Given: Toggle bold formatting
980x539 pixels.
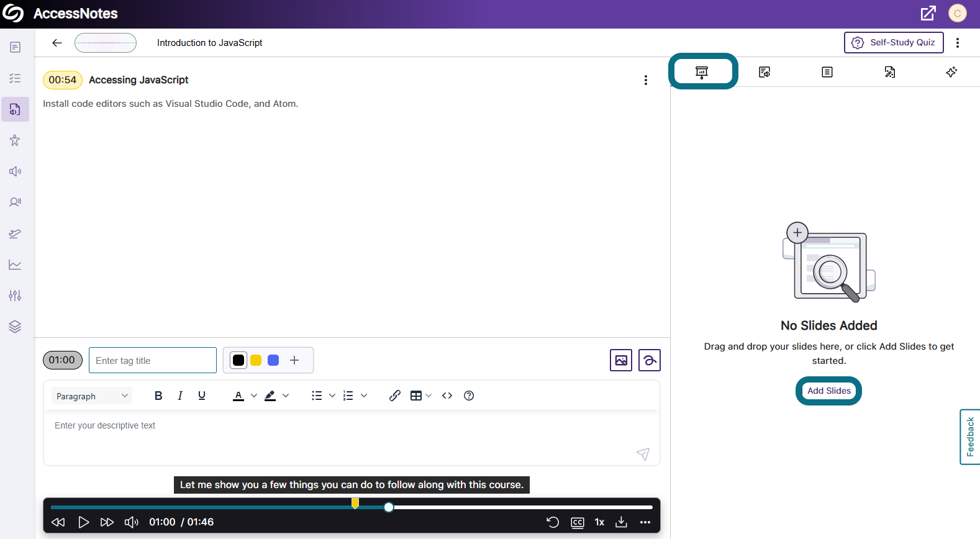Looking at the screenshot, I should tap(158, 396).
